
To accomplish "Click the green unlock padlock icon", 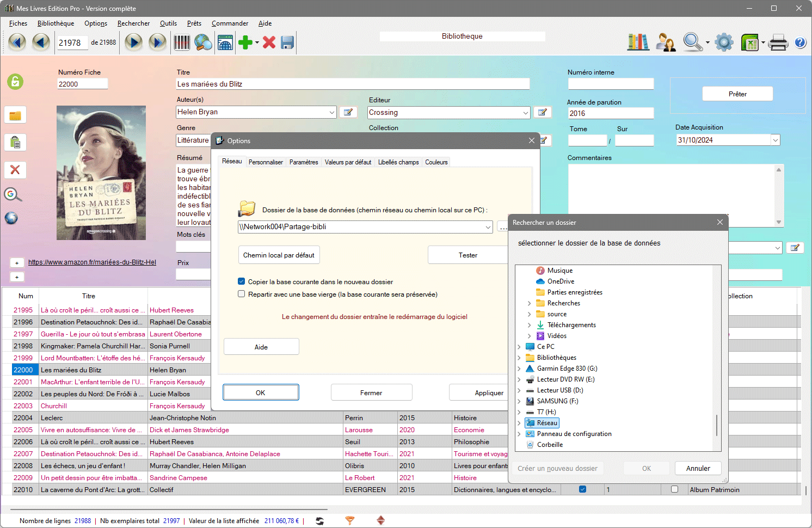I will point(15,82).
